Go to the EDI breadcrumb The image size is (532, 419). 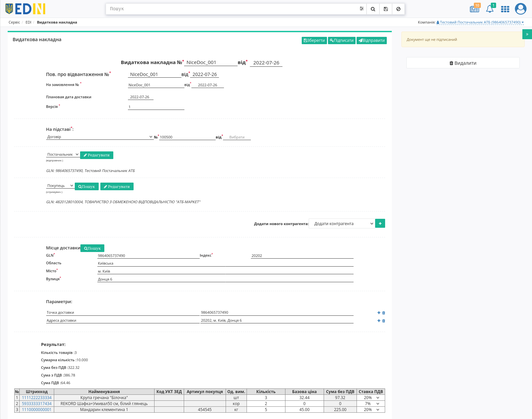pos(28,22)
